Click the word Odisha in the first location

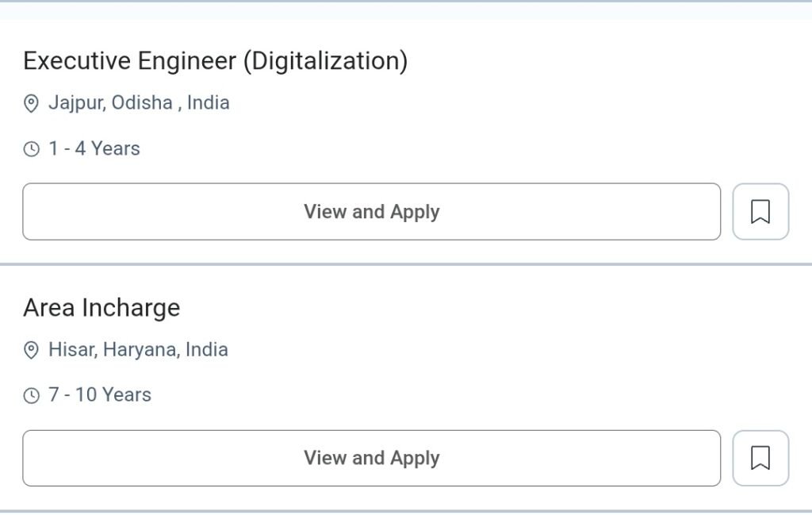click(x=142, y=103)
